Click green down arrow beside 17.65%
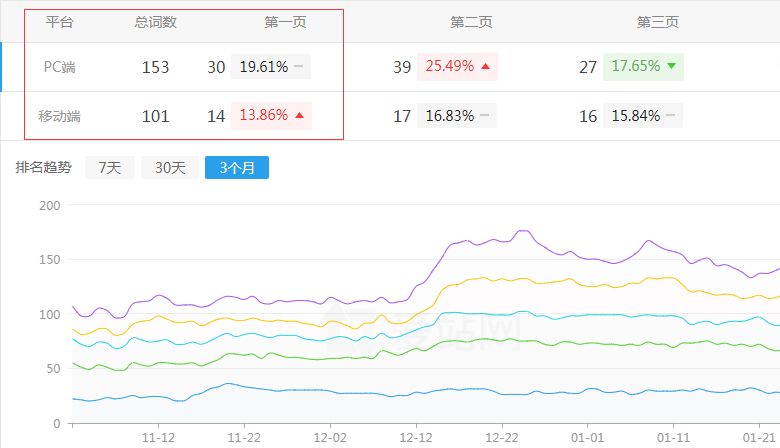This screenshot has width=780, height=448. (x=671, y=67)
